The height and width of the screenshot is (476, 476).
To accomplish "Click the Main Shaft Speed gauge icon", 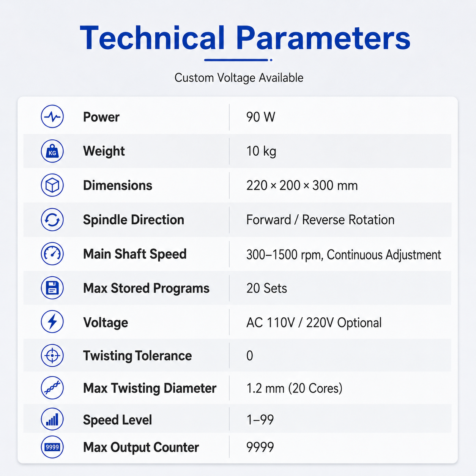I will 52,254.
